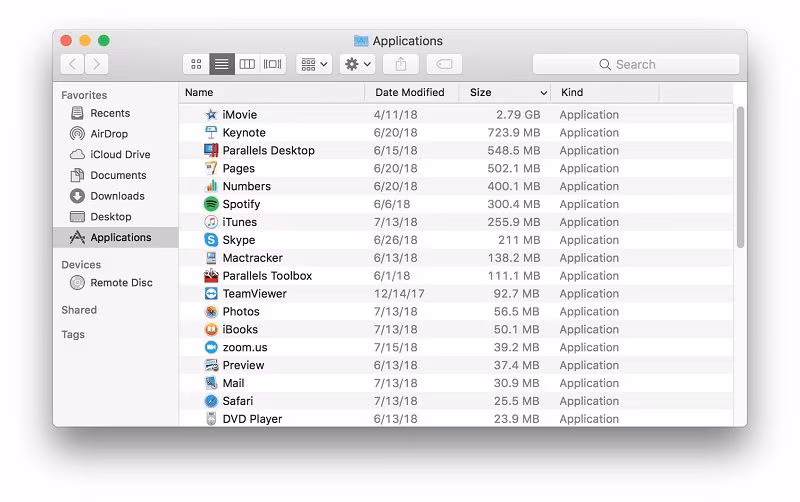
Task: Click the iBooks app icon
Action: coord(211,330)
